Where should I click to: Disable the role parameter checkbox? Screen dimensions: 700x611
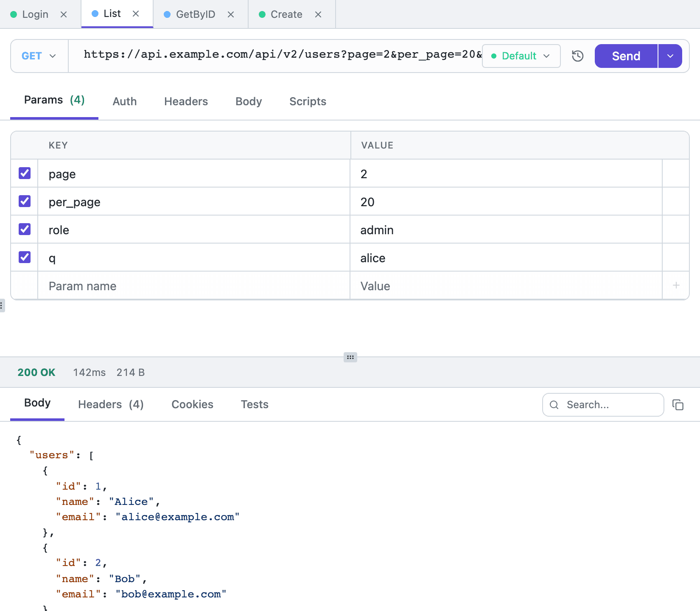click(x=25, y=229)
